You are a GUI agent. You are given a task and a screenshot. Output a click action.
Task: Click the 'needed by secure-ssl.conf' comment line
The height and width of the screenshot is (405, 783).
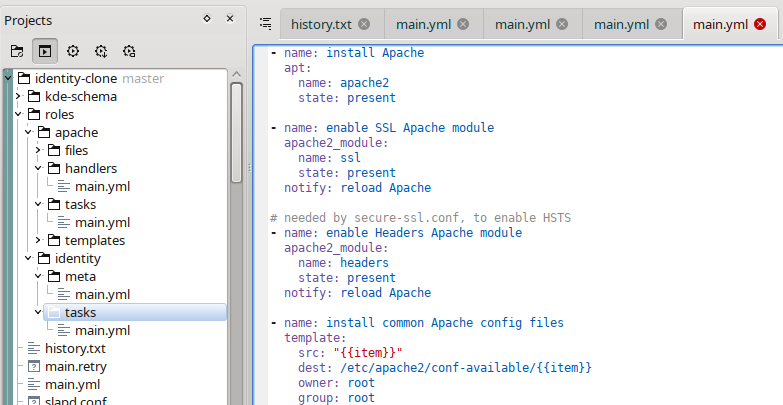click(x=420, y=217)
